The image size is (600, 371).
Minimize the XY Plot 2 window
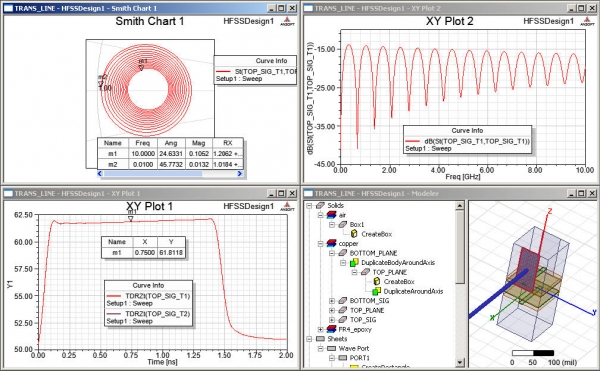click(572, 8)
